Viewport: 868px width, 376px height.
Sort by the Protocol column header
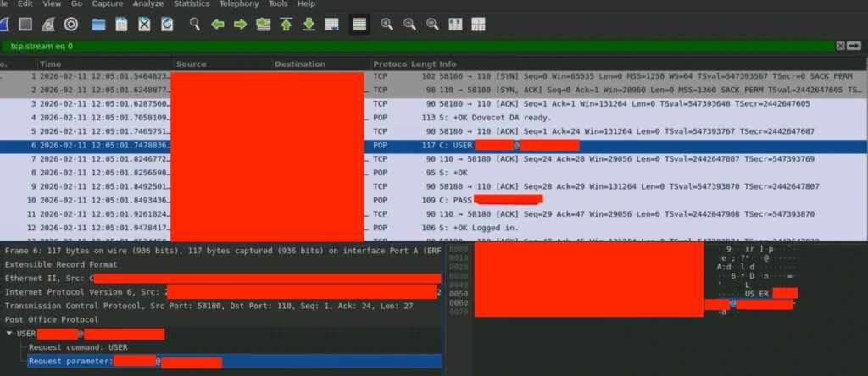point(390,64)
